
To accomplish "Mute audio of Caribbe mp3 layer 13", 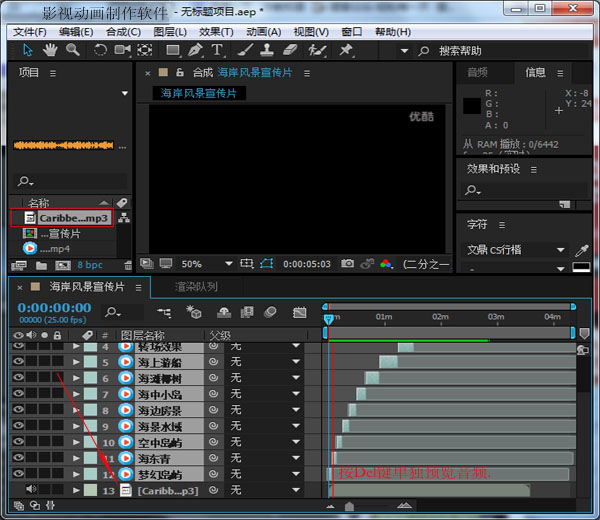I will pos(31,490).
